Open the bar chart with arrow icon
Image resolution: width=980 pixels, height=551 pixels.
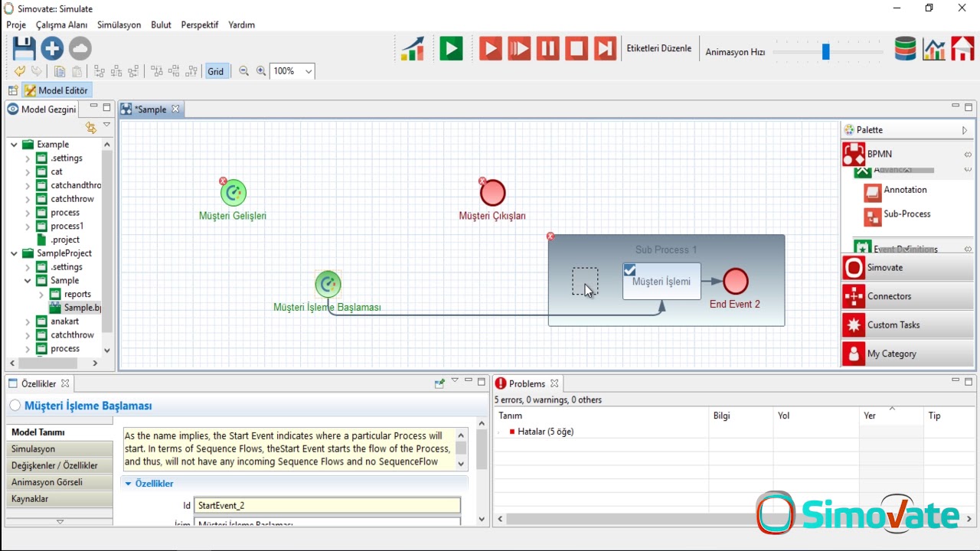click(413, 49)
